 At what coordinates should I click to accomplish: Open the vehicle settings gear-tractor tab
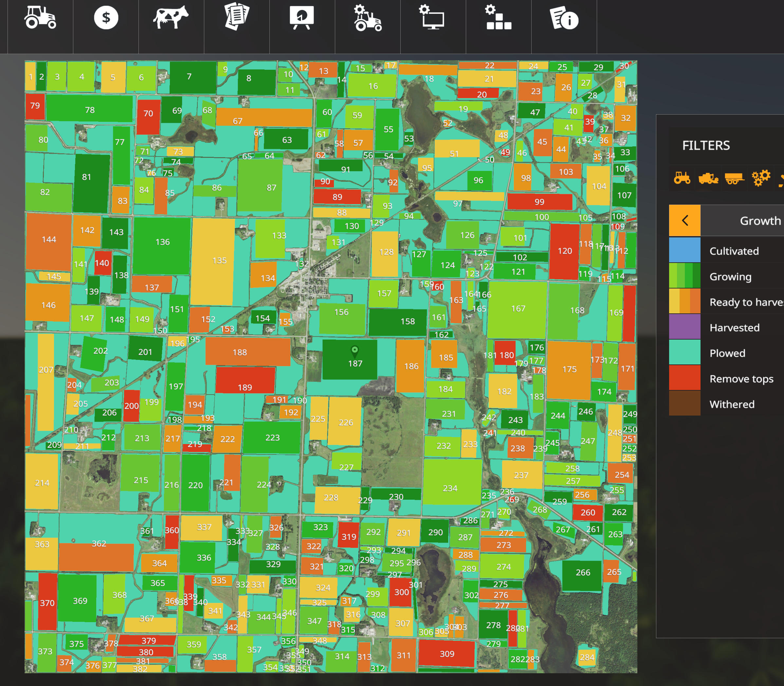(367, 18)
